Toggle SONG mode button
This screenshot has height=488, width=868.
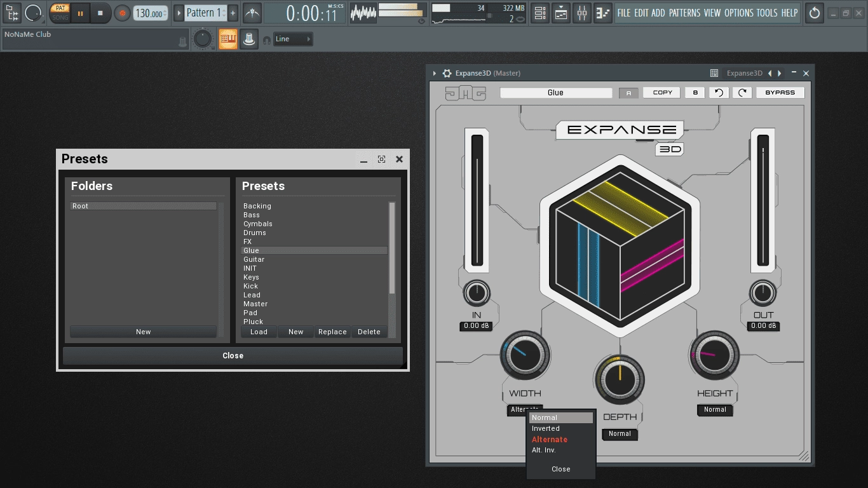point(60,17)
